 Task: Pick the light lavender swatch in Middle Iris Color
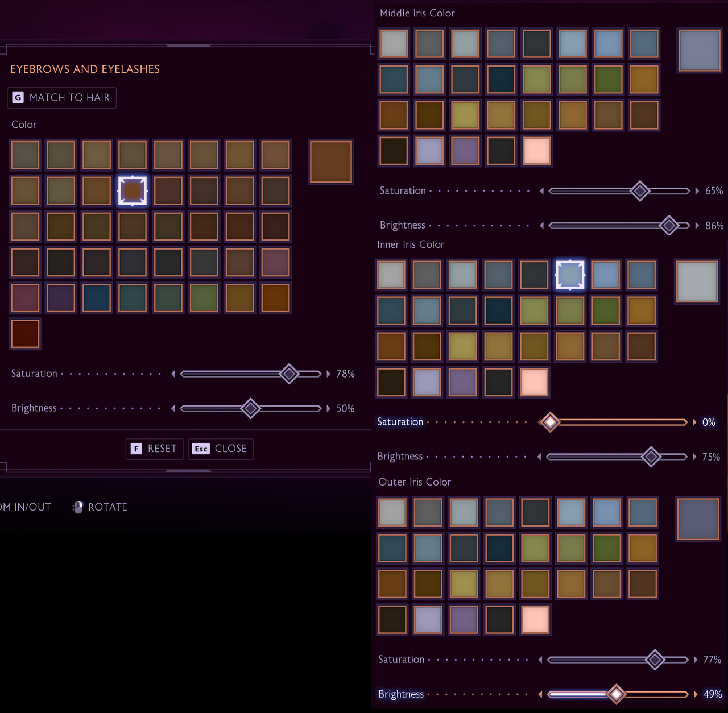(429, 151)
